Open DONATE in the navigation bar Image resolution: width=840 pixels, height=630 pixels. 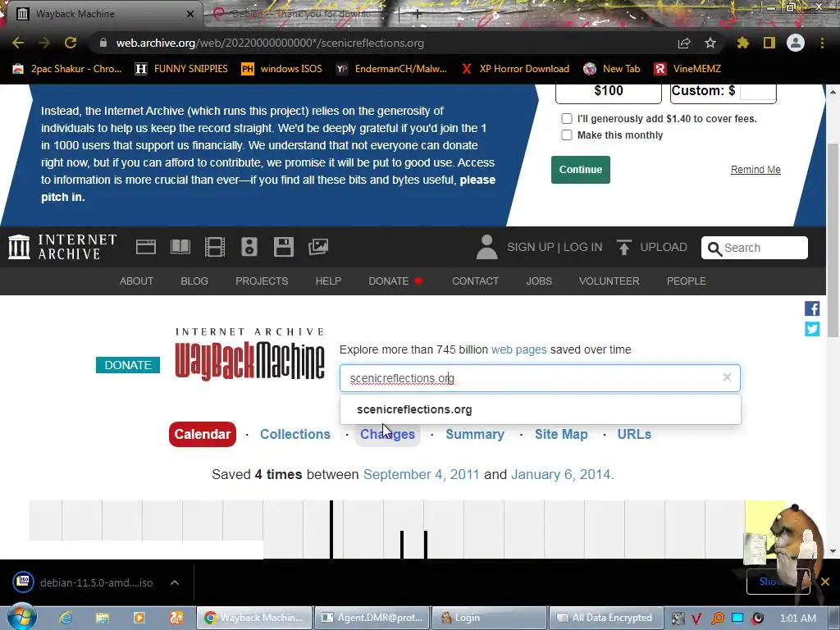(x=395, y=281)
